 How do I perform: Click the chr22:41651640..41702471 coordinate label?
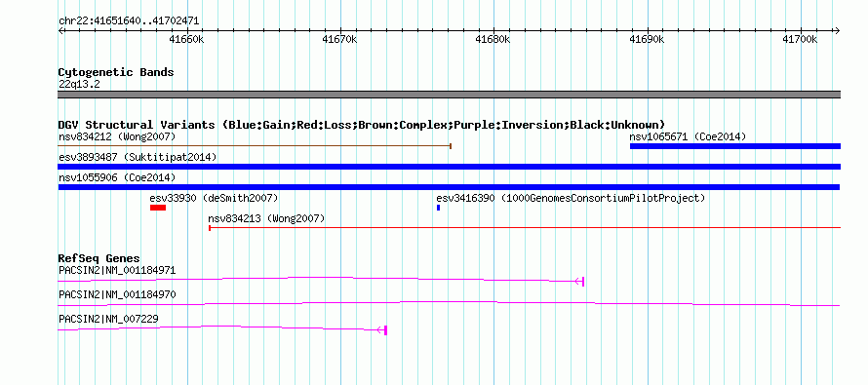pos(129,21)
